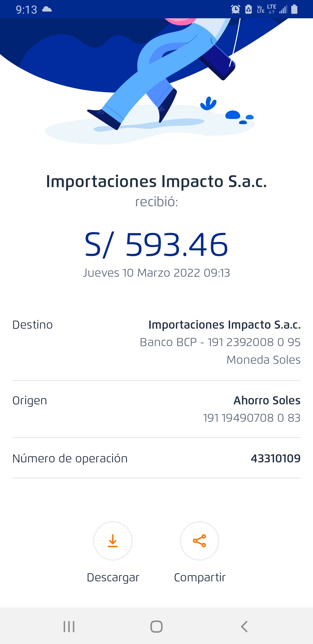
Task: Tap the date Jueves 10 Marzo 2022
Action: coord(141,273)
